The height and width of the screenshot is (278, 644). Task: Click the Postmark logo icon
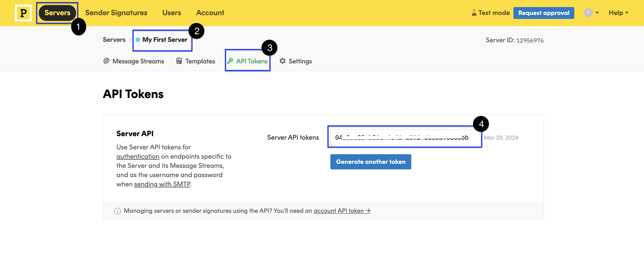coord(23,13)
